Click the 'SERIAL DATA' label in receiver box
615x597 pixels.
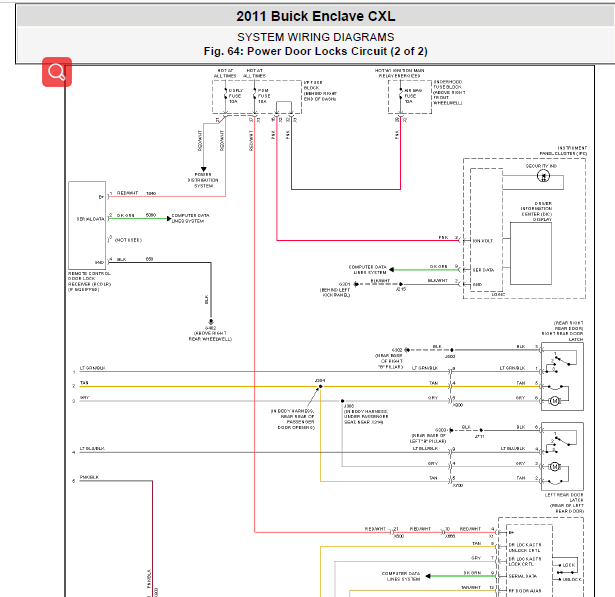click(x=91, y=219)
